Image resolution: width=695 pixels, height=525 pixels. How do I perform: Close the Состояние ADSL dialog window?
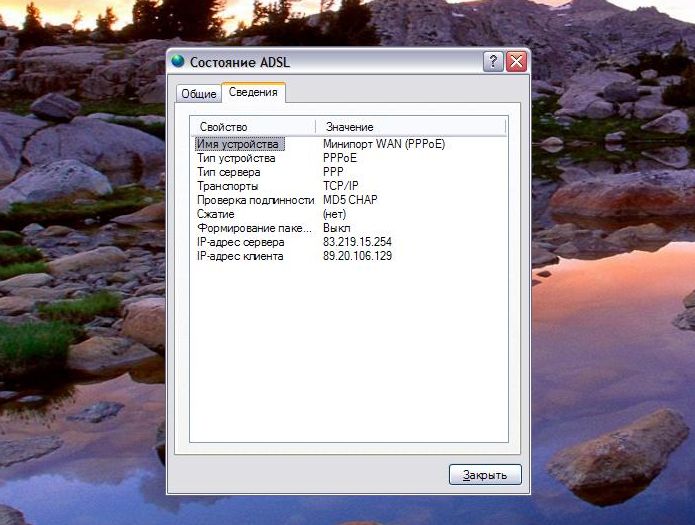[516, 62]
